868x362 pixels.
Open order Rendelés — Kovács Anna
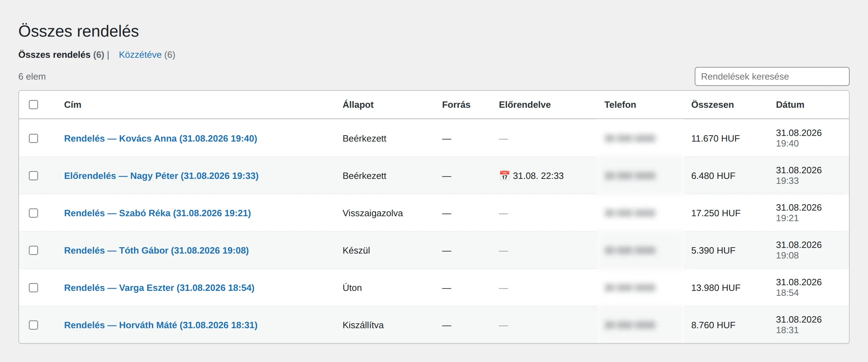tap(161, 138)
